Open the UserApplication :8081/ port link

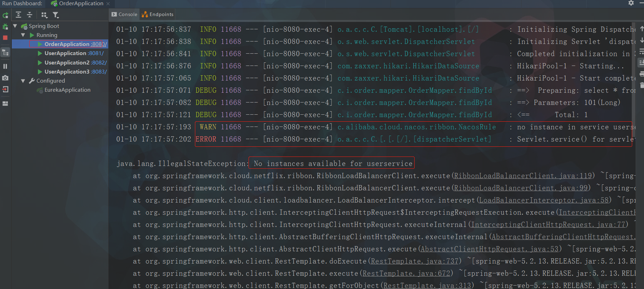(96, 53)
